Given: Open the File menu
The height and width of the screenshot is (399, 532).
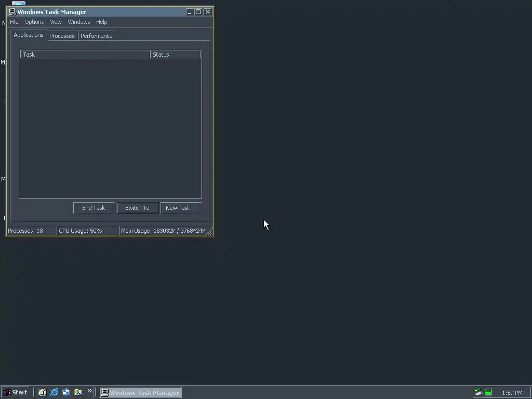Looking at the screenshot, I should 14,22.
